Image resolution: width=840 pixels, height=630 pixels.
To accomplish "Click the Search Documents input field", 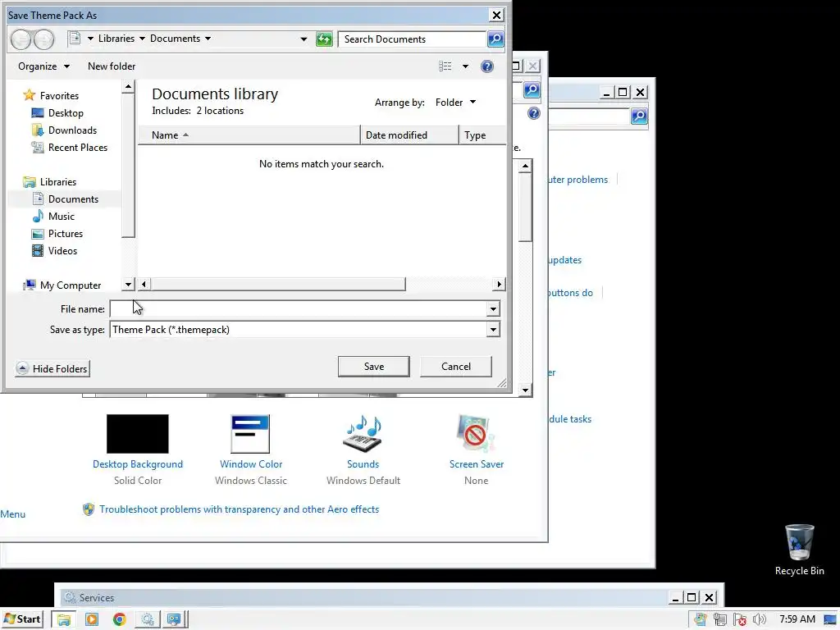I will coord(412,39).
